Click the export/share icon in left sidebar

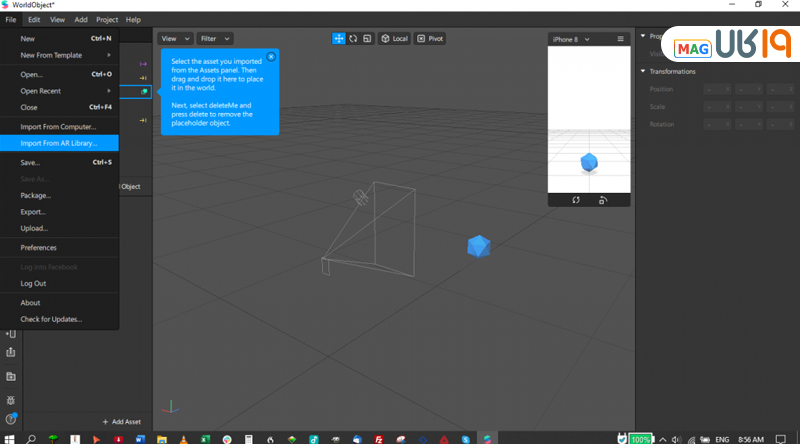tap(11, 352)
